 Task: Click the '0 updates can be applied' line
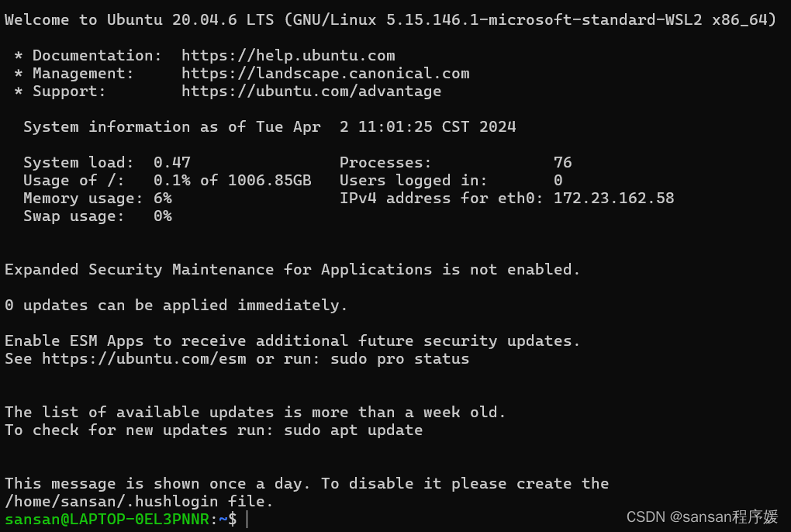176,306
